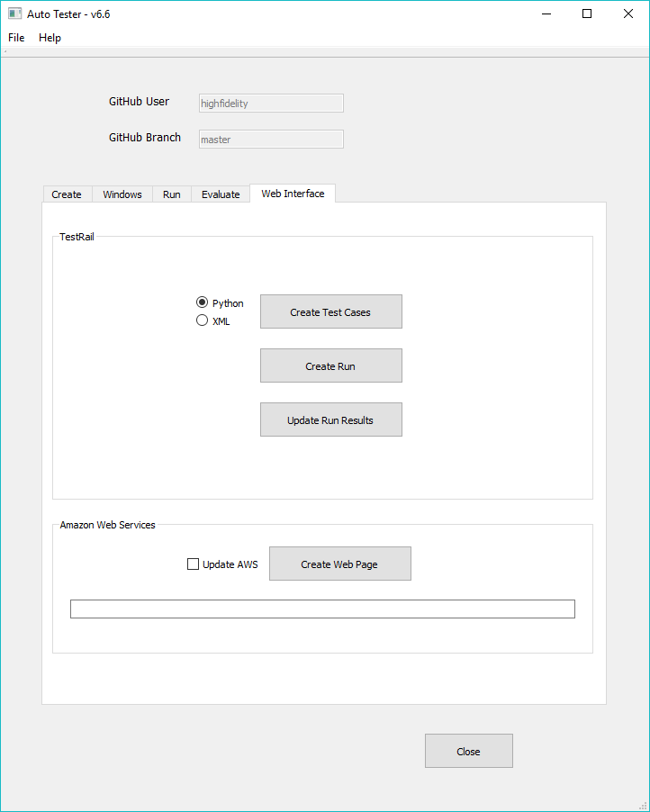This screenshot has height=812, width=650.
Task: Switch to the Run tab
Action: 171,194
